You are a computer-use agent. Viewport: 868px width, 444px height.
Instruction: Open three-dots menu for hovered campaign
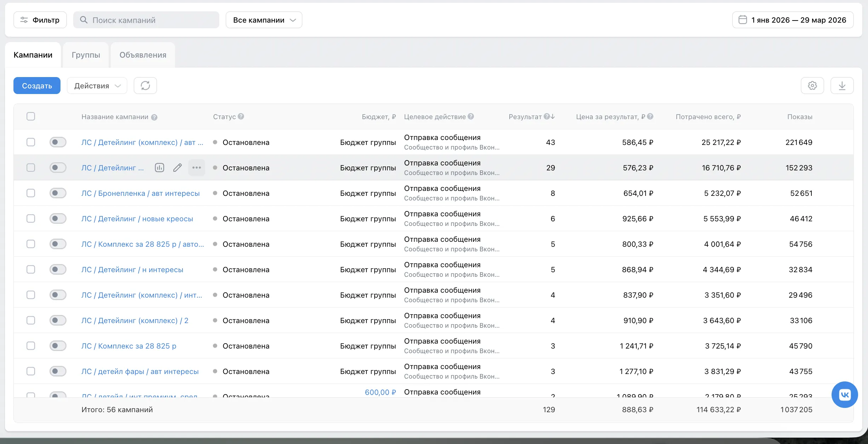coord(197,168)
